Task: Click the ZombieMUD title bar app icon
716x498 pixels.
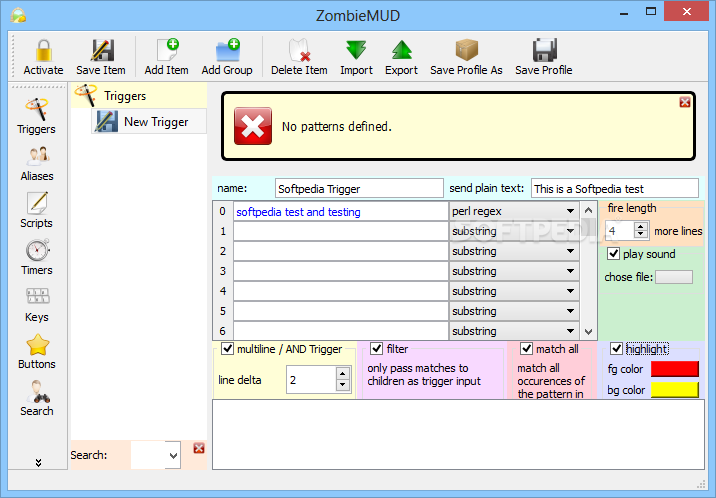Action: click(x=19, y=16)
